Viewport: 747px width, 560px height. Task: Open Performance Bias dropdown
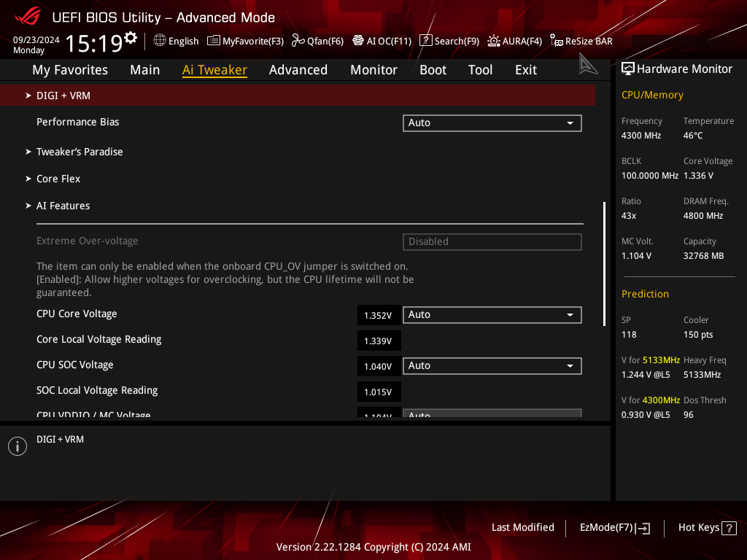(x=492, y=122)
